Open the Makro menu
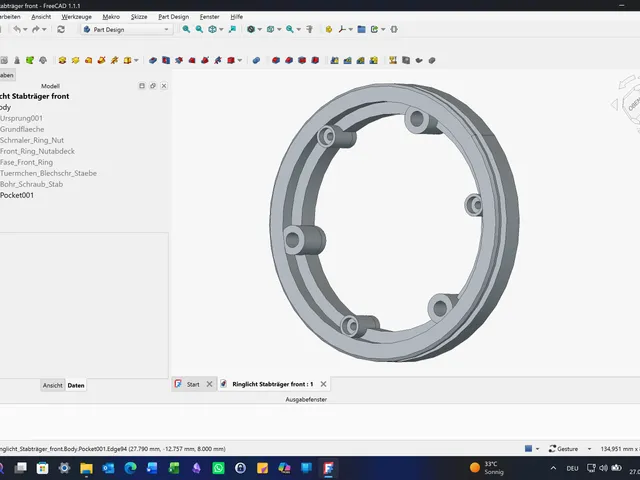 click(x=111, y=17)
